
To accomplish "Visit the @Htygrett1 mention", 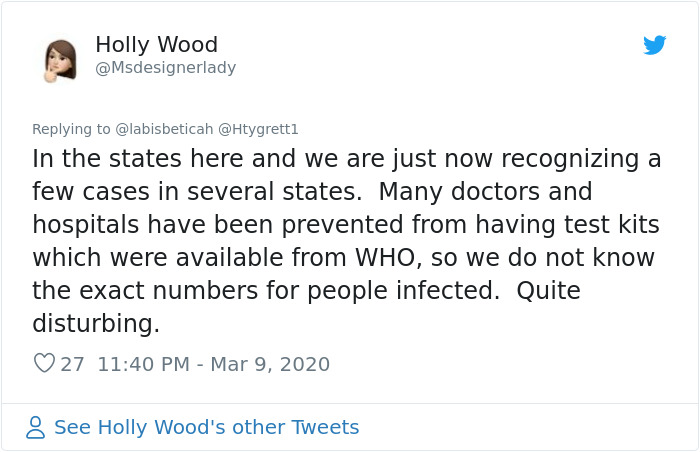I will pyautogui.click(x=258, y=129).
